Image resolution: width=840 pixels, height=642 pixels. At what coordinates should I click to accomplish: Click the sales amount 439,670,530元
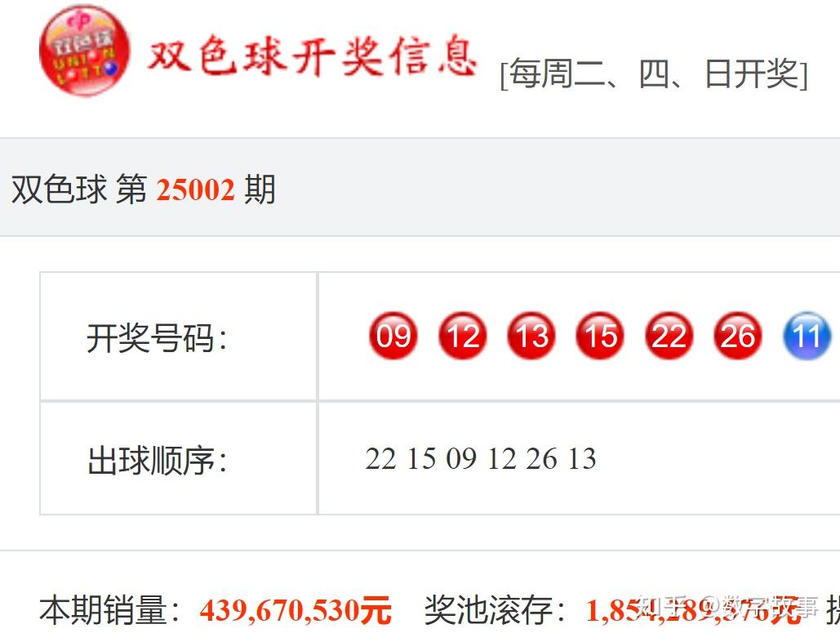tap(296, 610)
